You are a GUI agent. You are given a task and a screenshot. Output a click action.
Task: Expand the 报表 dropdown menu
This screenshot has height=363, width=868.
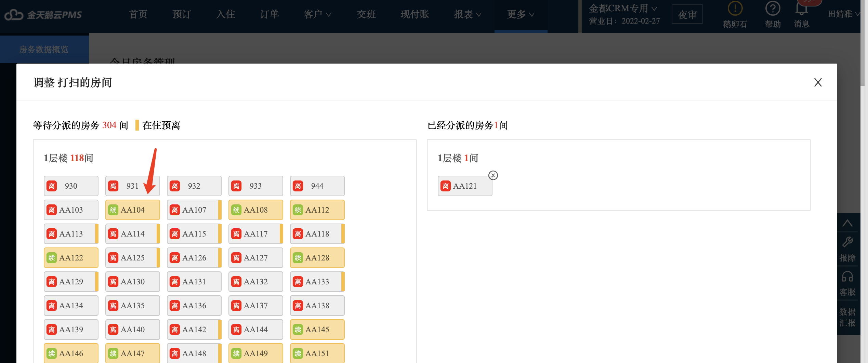468,14
